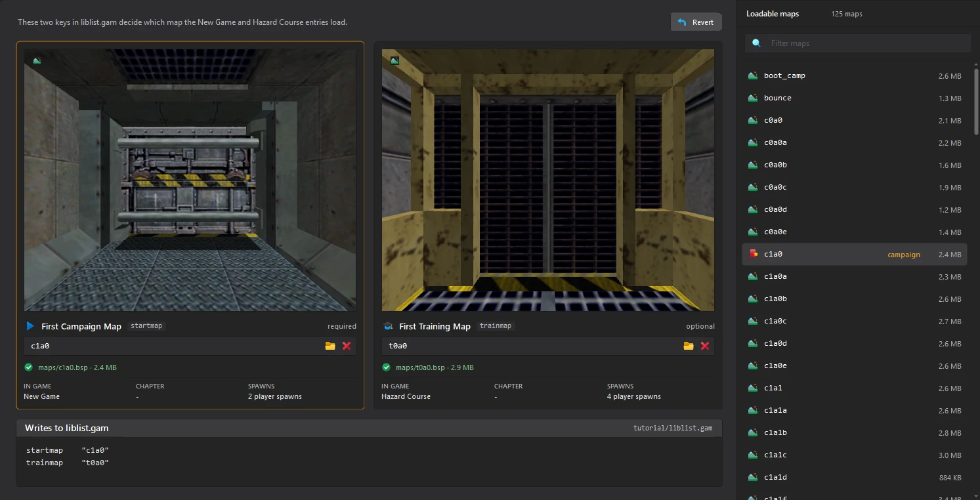Click the graduation cap icon by First Training Map

(x=388, y=326)
